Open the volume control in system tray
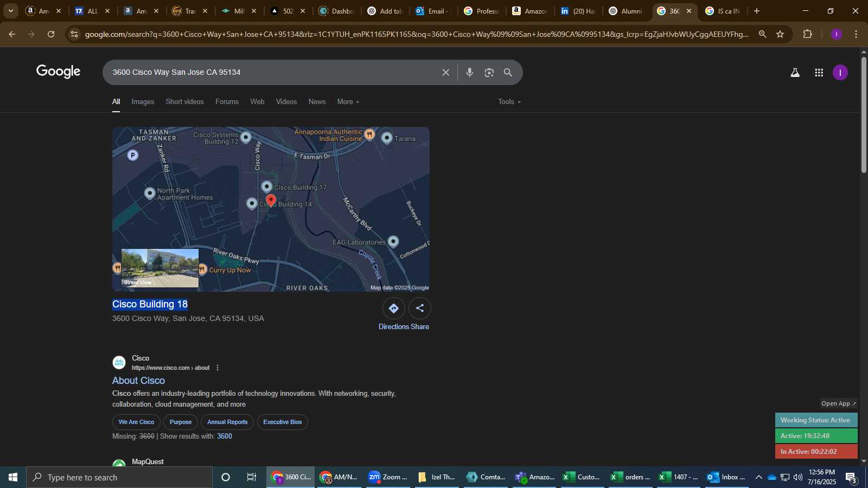The height and width of the screenshot is (488, 868). tap(798, 477)
